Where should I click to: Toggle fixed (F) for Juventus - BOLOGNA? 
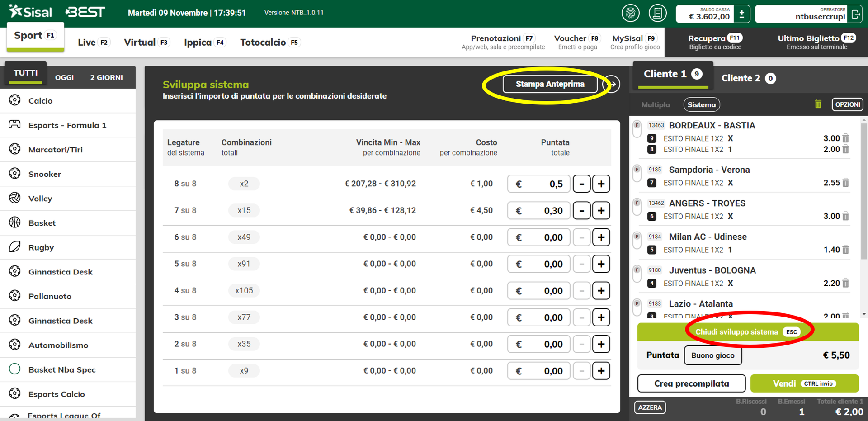click(637, 274)
